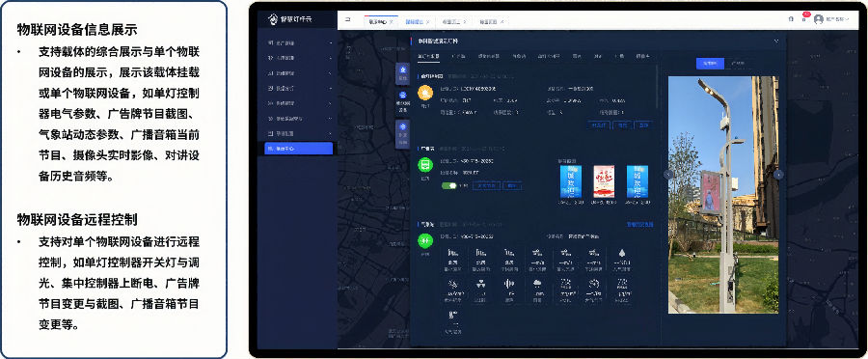
Task: Click the orange street lamp controller icon
Action: 425,93
